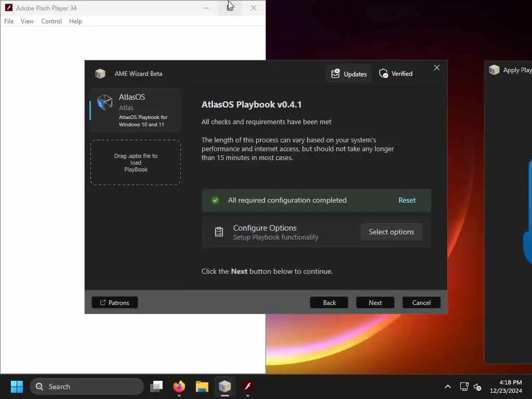Image resolution: width=532 pixels, height=399 pixels.
Task: Close the AME Wizard Beta window
Action: point(436,68)
